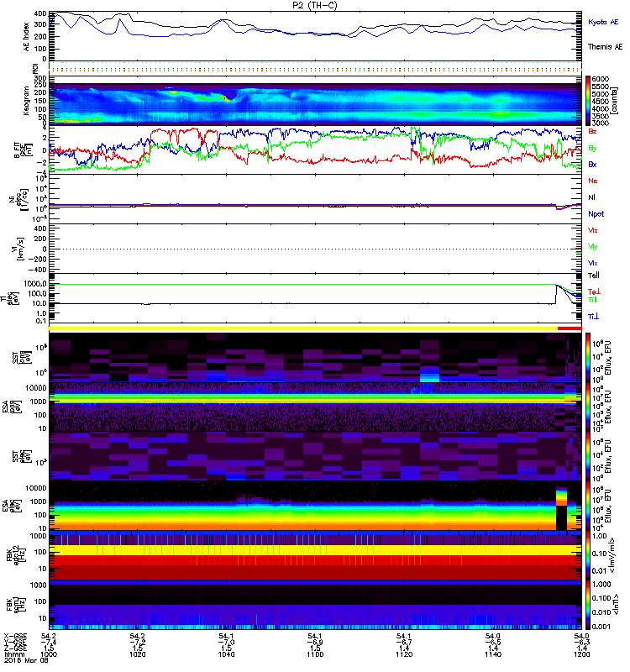Click the 1120 time-axis tick label
The width and height of the screenshot is (630, 672).
(x=404, y=654)
